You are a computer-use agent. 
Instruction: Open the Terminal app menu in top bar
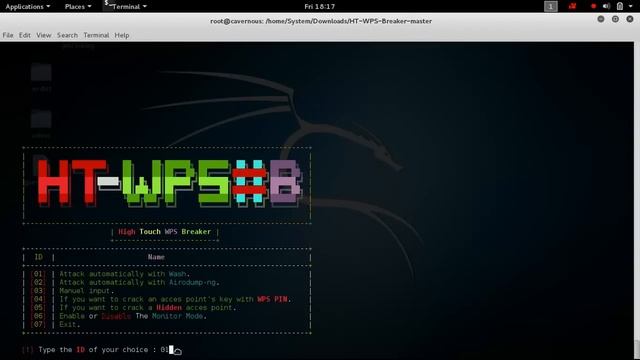point(125,6)
